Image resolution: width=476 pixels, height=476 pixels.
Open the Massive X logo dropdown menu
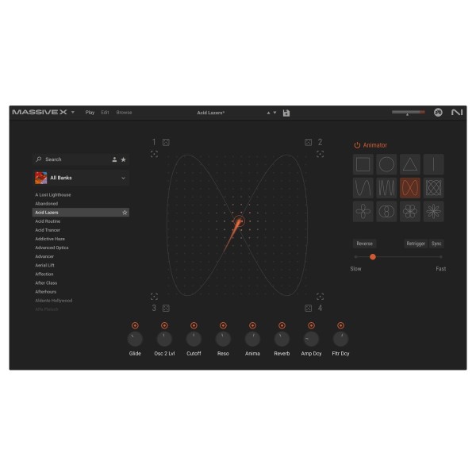coord(73,112)
